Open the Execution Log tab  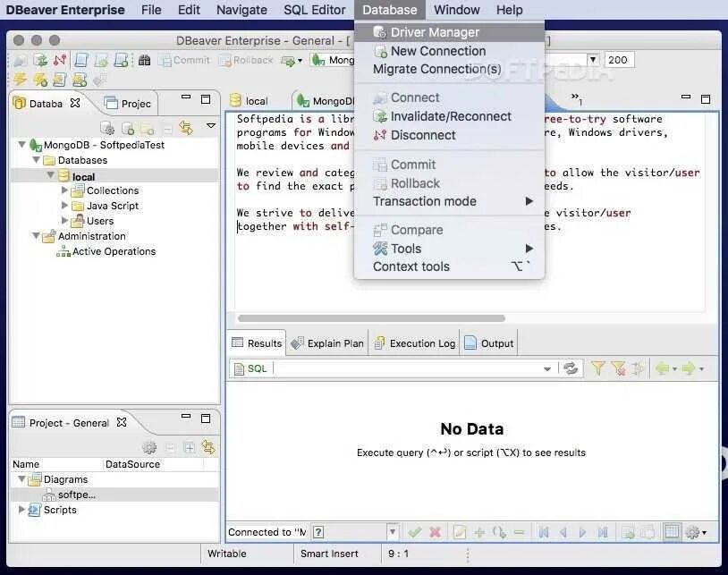[x=415, y=343]
